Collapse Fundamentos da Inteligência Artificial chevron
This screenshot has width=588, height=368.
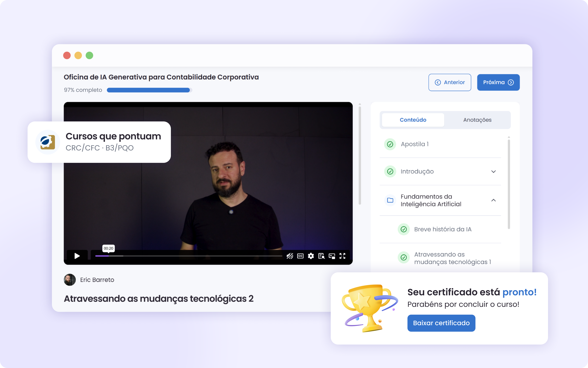tap(493, 200)
